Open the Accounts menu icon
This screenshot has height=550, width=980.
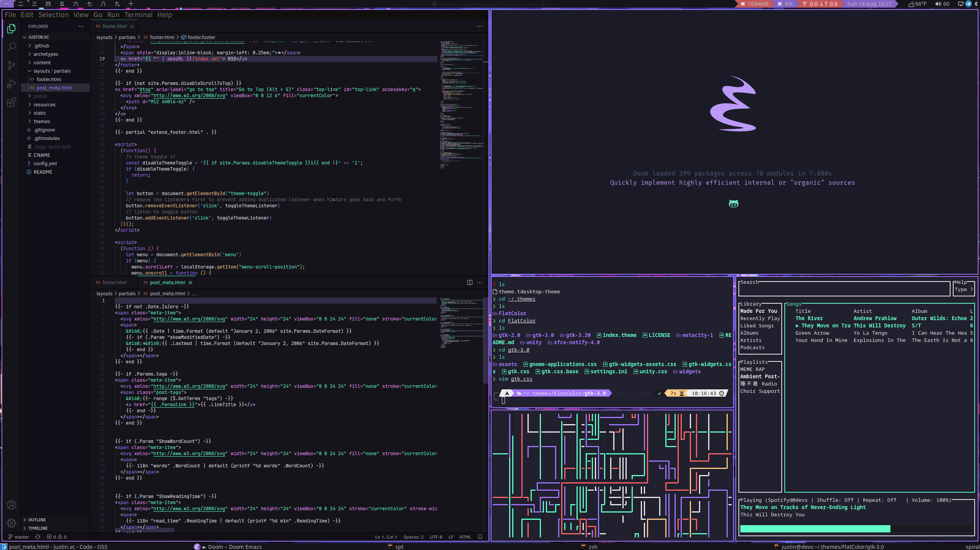coord(11,505)
